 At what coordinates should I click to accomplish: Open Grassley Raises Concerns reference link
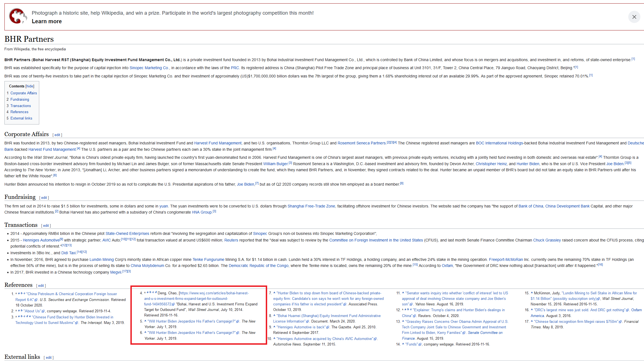pos(455,327)
